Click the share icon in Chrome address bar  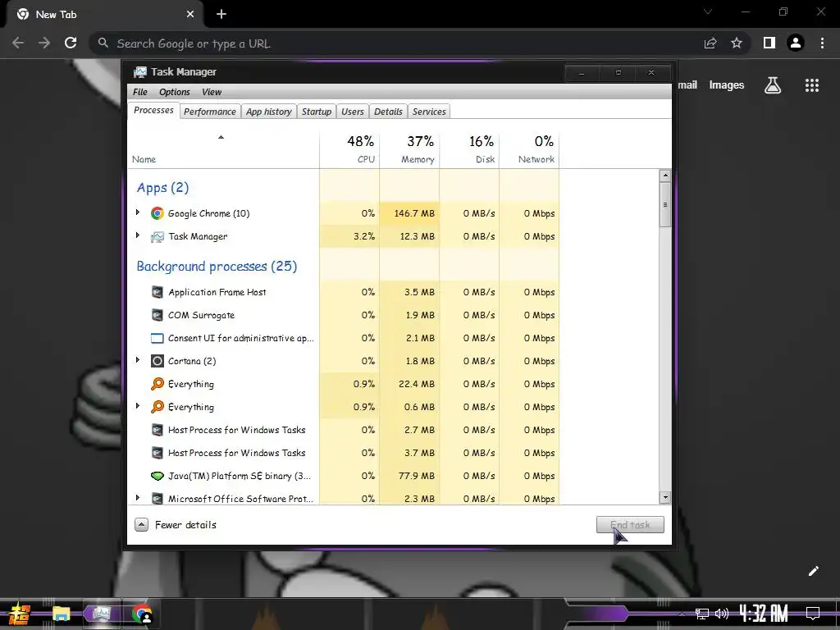point(710,43)
